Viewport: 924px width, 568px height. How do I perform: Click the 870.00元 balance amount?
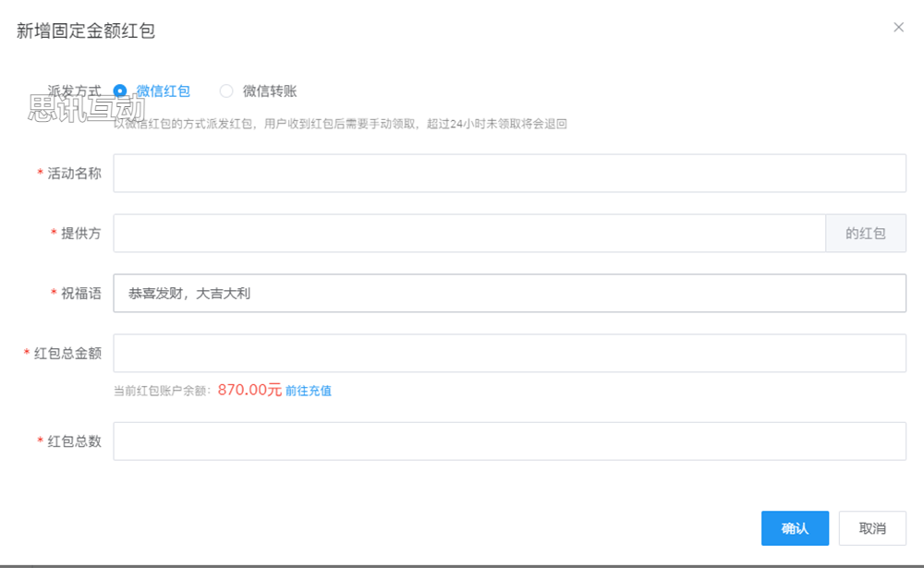pos(249,391)
